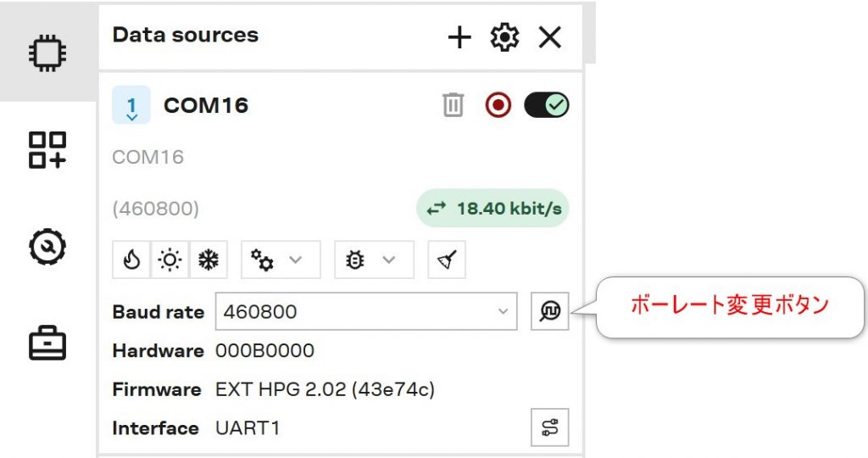Open the Devices chip icon in sidebar
The image size is (868, 458).
47,53
